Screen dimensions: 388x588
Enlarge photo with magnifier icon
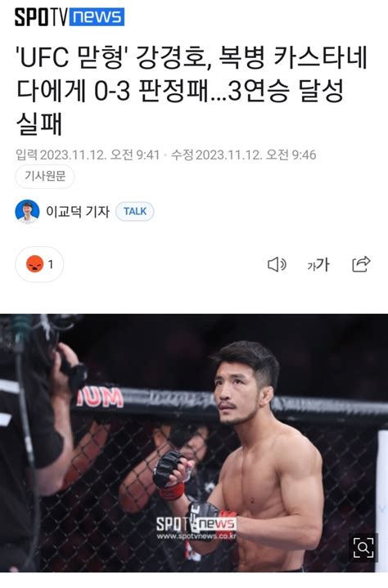(363, 548)
